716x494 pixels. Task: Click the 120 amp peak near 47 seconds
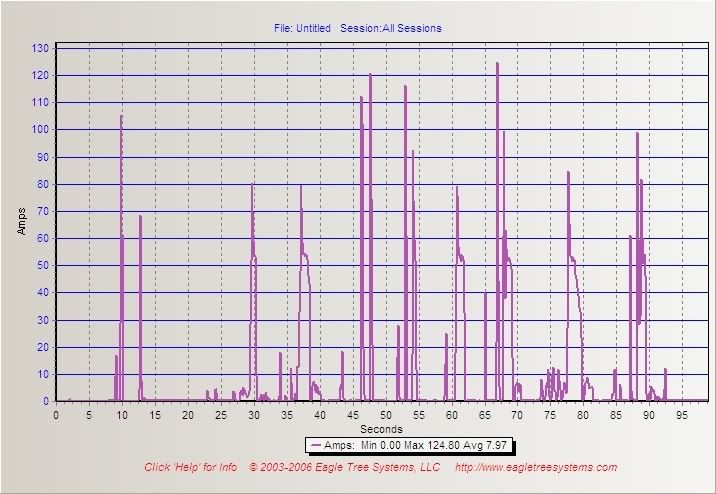(x=370, y=75)
